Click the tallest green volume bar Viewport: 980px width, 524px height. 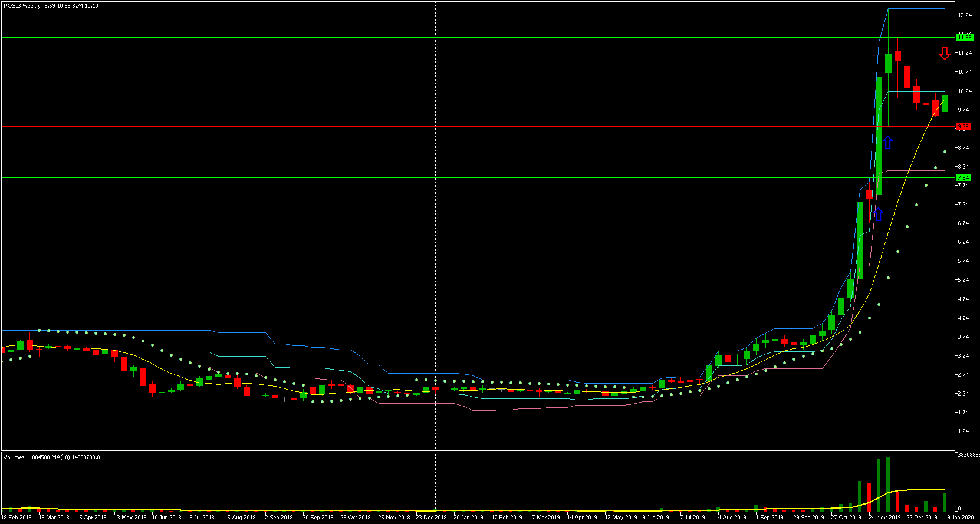tap(887, 483)
